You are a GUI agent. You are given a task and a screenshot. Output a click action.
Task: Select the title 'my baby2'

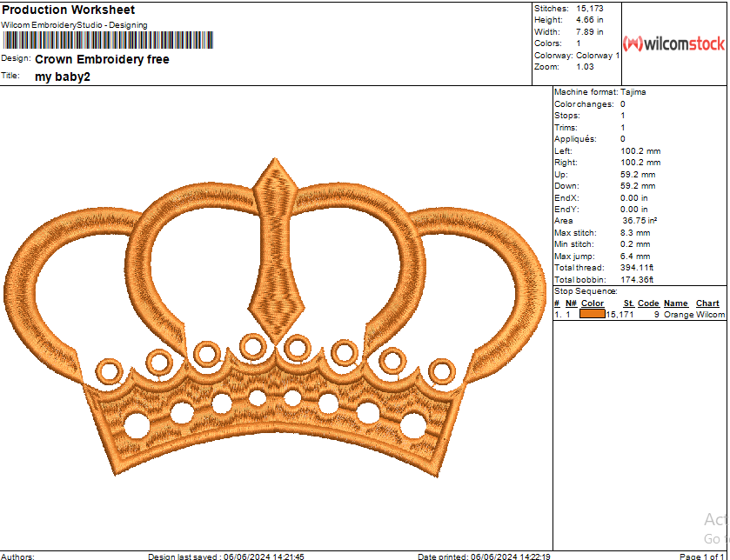(63, 77)
